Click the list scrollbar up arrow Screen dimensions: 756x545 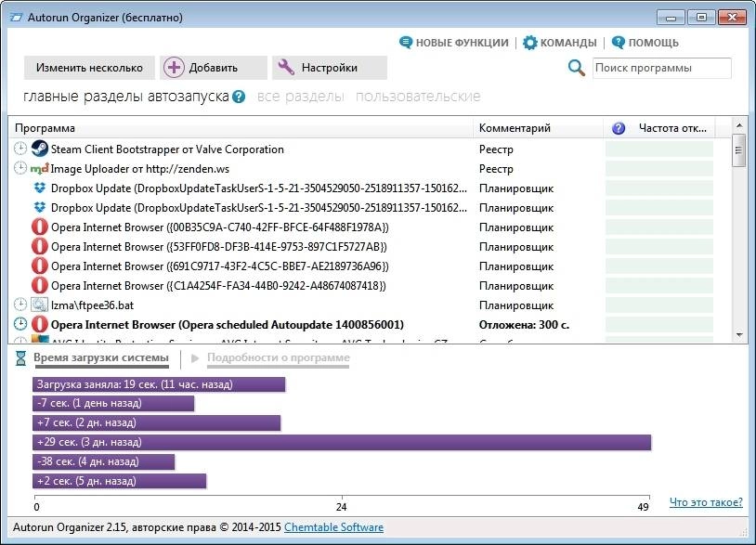[x=739, y=125]
